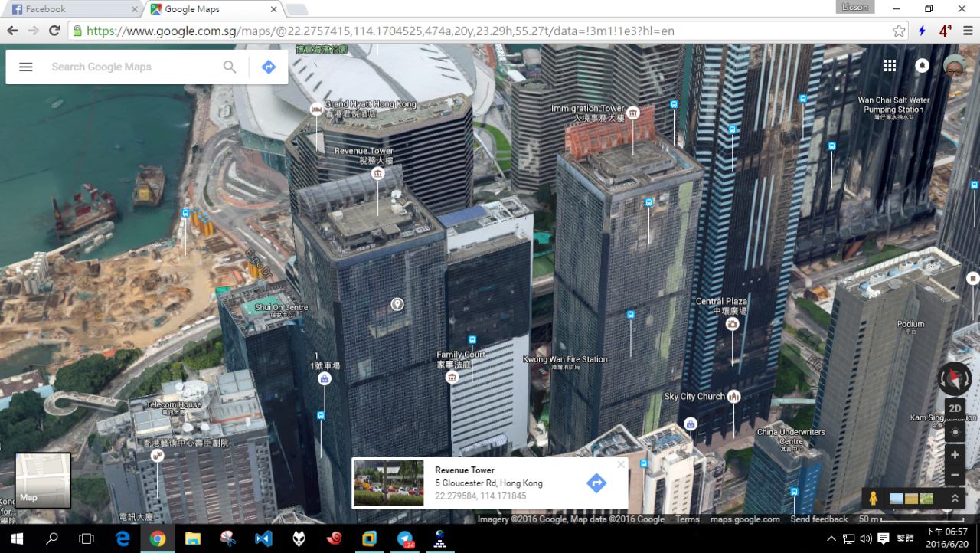This screenshot has height=553, width=980.
Task: Open the Google account avatar
Action: (x=955, y=66)
